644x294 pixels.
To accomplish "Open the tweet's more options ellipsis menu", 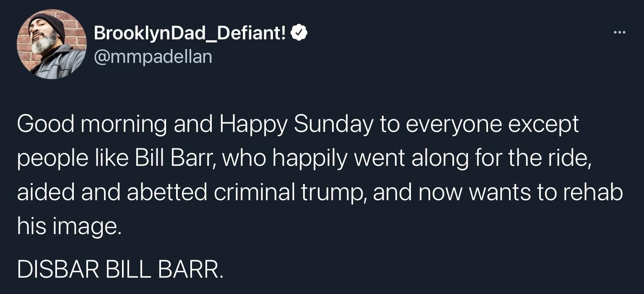I will point(619,32).
